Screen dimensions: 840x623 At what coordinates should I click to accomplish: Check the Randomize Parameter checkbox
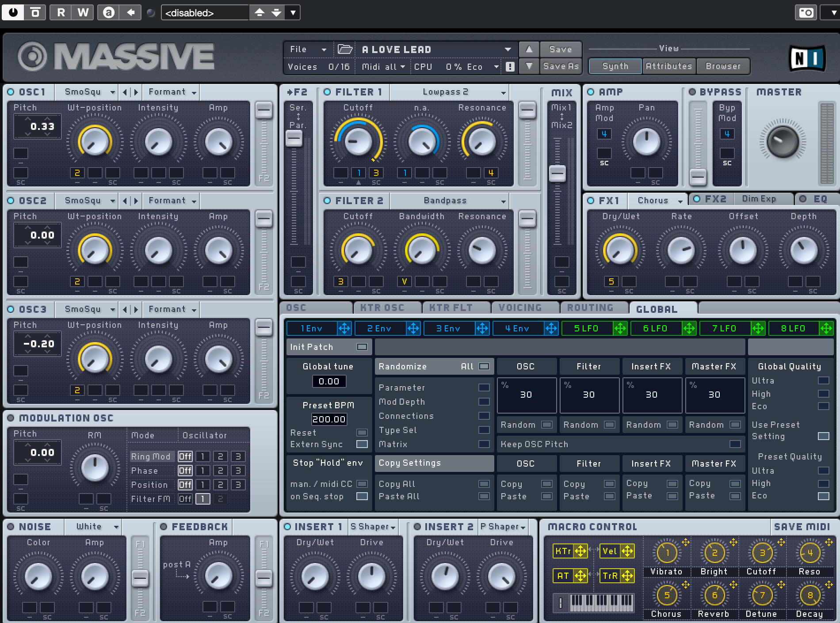[x=484, y=387]
